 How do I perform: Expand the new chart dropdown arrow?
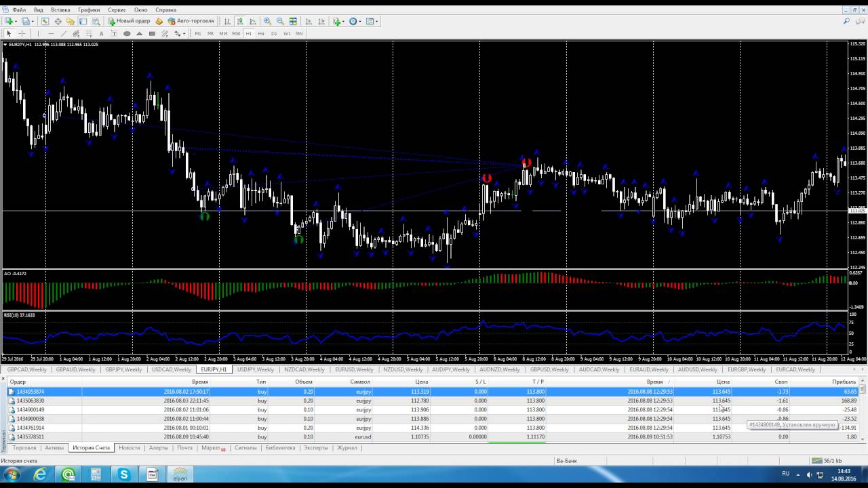click(x=16, y=21)
